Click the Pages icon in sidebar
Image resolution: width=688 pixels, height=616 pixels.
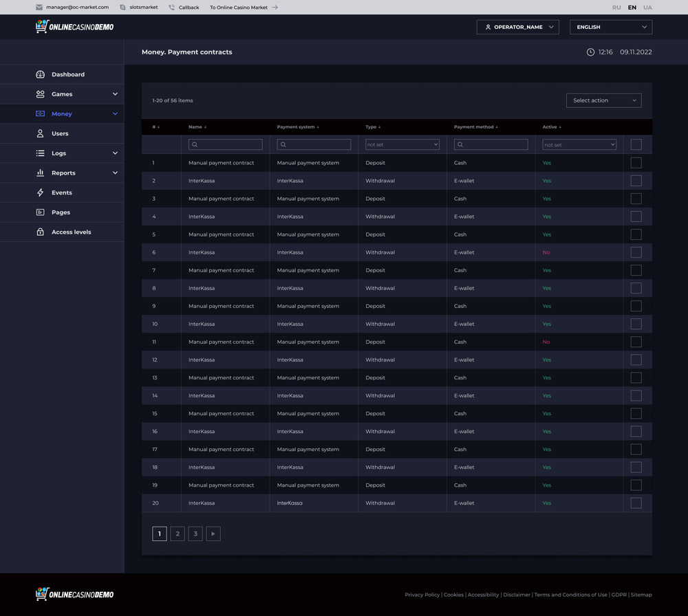click(x=40, y=212)
